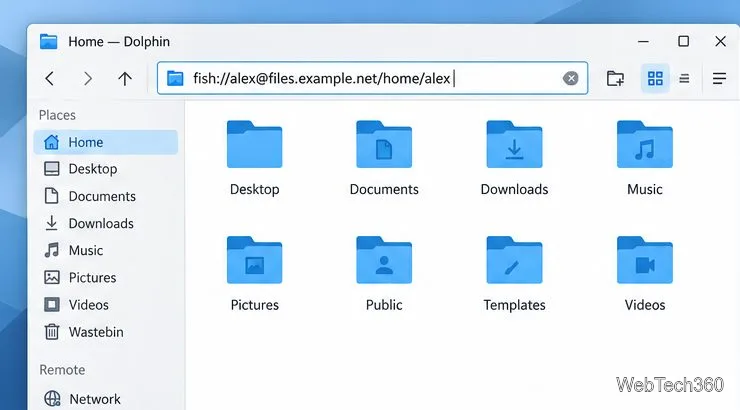Select the Downloads folder icon in file view
The width and height of the screenshot is (740, 410).
514,144
